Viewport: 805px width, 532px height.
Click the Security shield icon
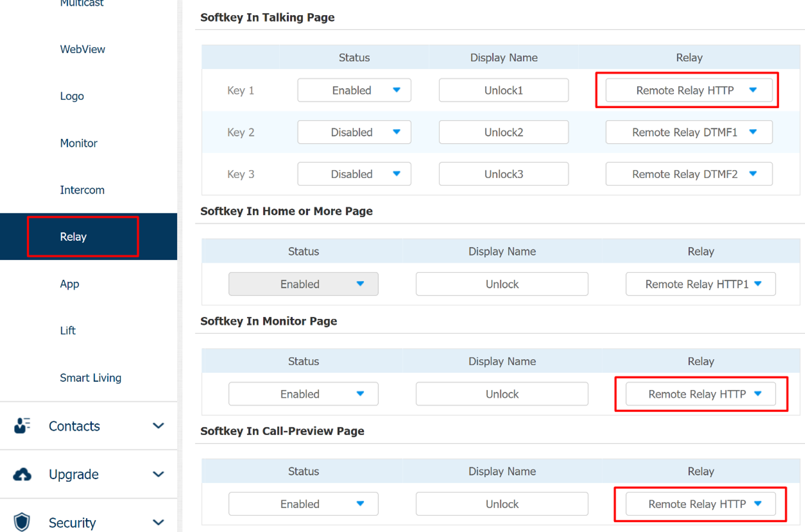click(21, 521)
